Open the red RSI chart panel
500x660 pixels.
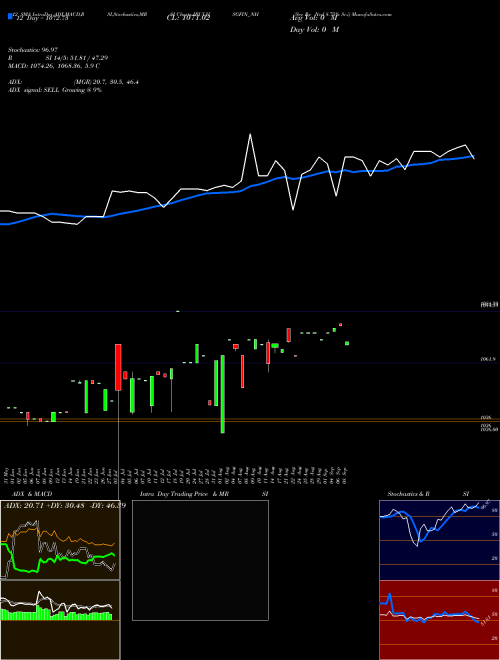439,620
